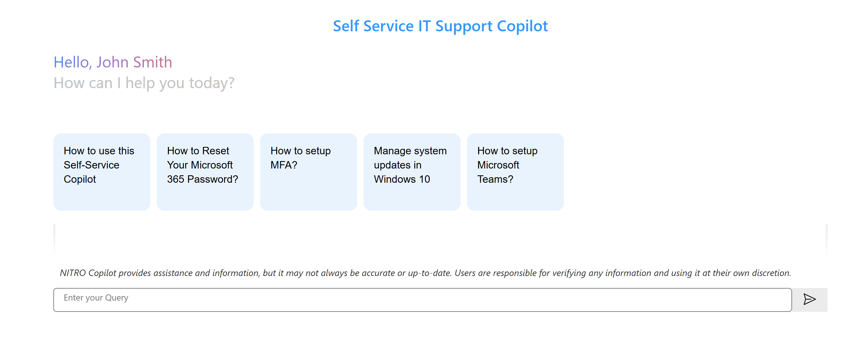Select How to Reset Microsoft 365 Password card
The image size is (868, 348).
pyautogui.click(x=205, y=172)
